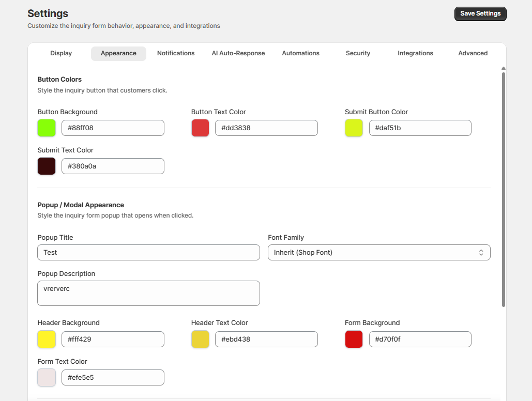
Task: Select the Automations tab
Action: 300,53
